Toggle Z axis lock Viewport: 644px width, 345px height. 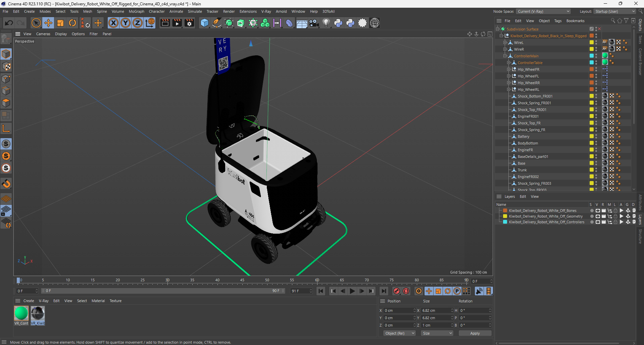click(138, 23)
